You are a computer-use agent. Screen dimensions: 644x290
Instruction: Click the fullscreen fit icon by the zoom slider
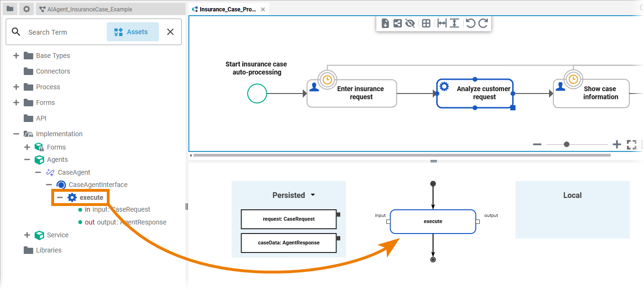point(631,145)
